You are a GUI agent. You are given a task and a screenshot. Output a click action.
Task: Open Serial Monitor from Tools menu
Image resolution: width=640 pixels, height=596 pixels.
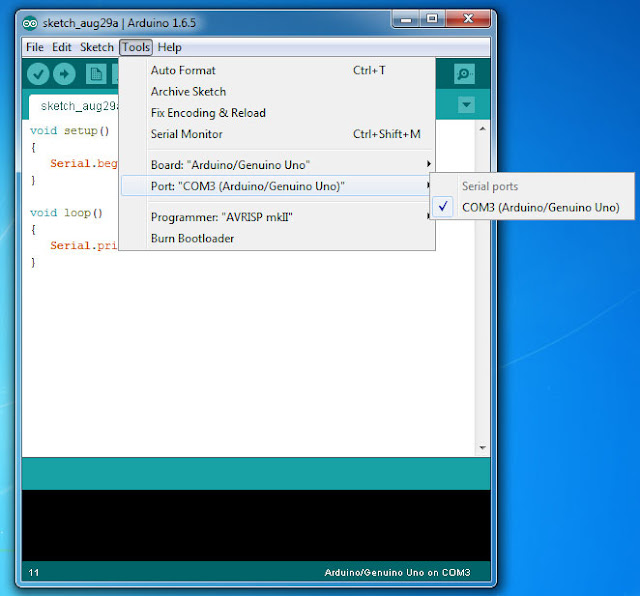click(x=277, y=134)
